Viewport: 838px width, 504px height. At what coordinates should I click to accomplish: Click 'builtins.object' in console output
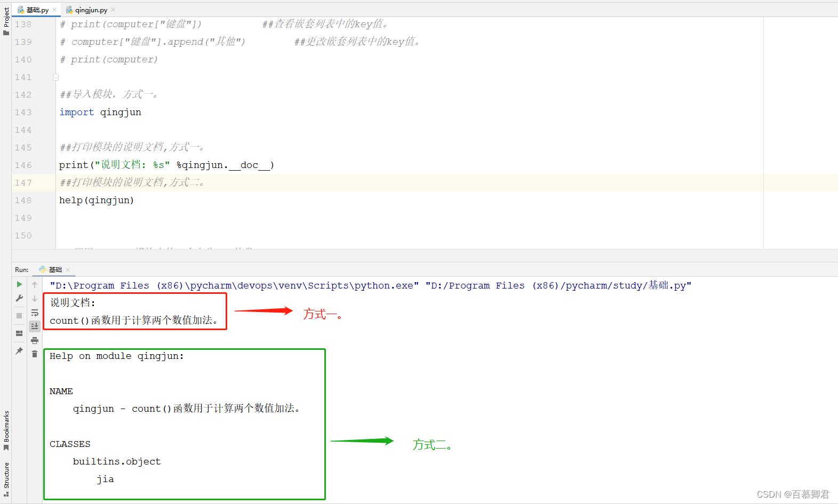pyautogui.click(x=117, y=461)
